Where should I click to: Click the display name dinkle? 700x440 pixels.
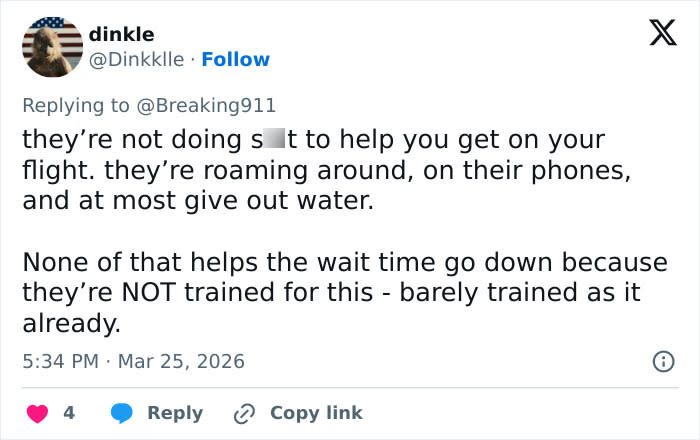122,35
